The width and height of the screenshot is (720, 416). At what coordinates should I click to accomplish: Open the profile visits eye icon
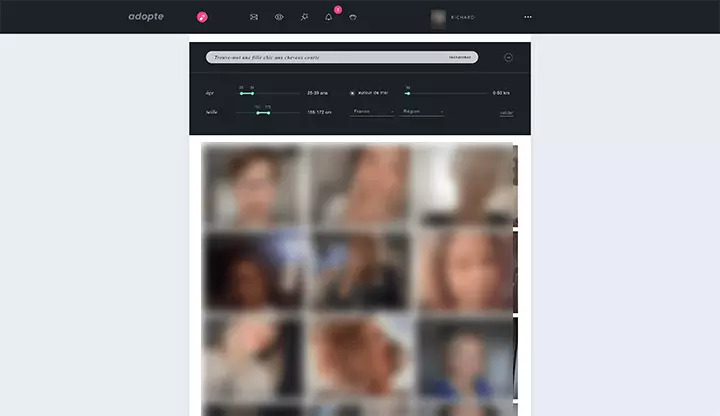click(x=279, y=17)
